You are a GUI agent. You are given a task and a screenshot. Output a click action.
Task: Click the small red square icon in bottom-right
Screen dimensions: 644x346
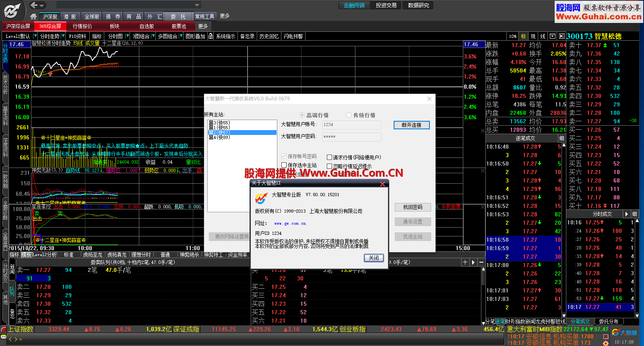[605, 336]
